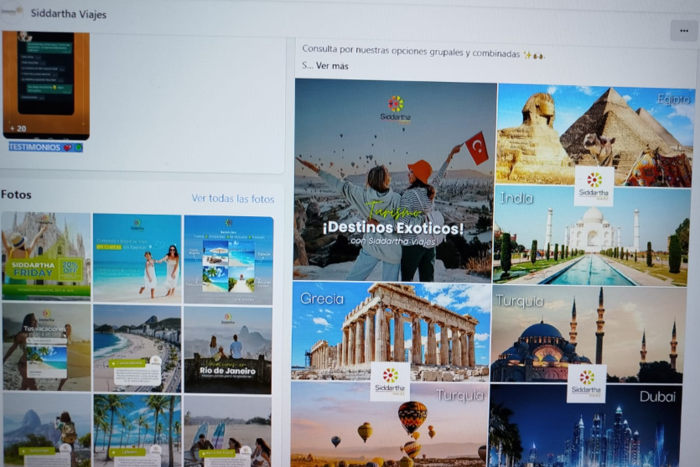700x467 pixels.
Task: Open the aerial Copacabana beach photo
Action: coord(137,349)
